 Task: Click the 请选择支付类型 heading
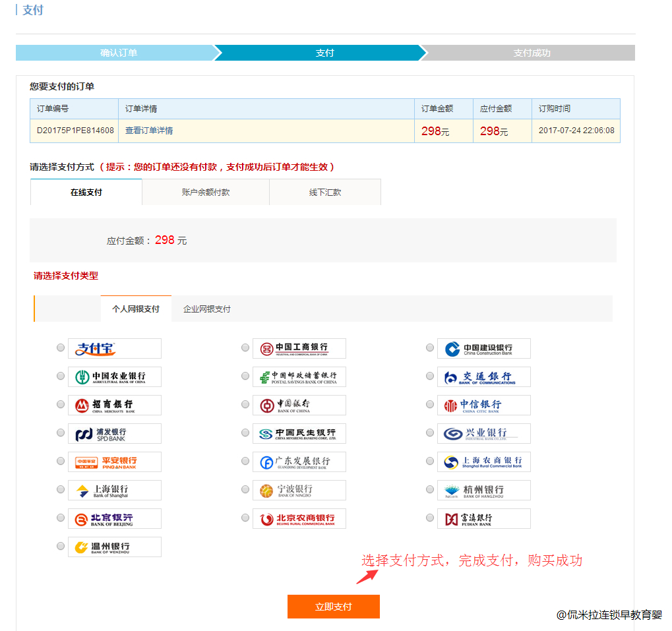tap(66, 276)
